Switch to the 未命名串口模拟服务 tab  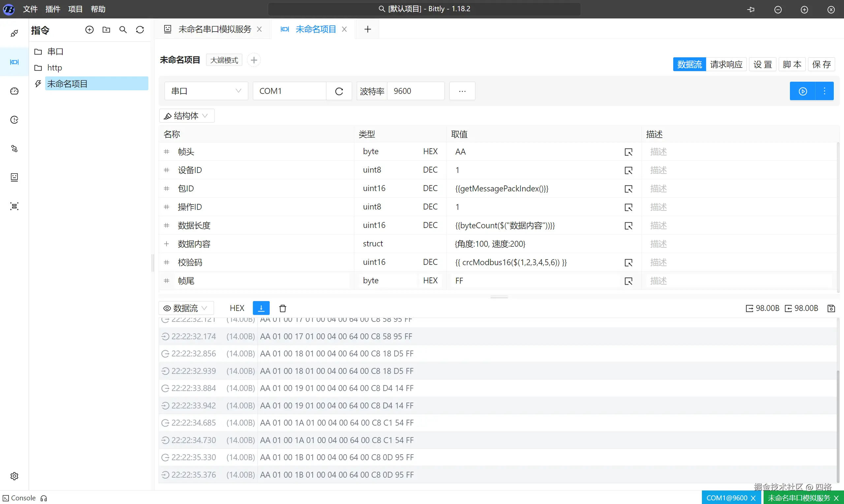coord(215,29)
